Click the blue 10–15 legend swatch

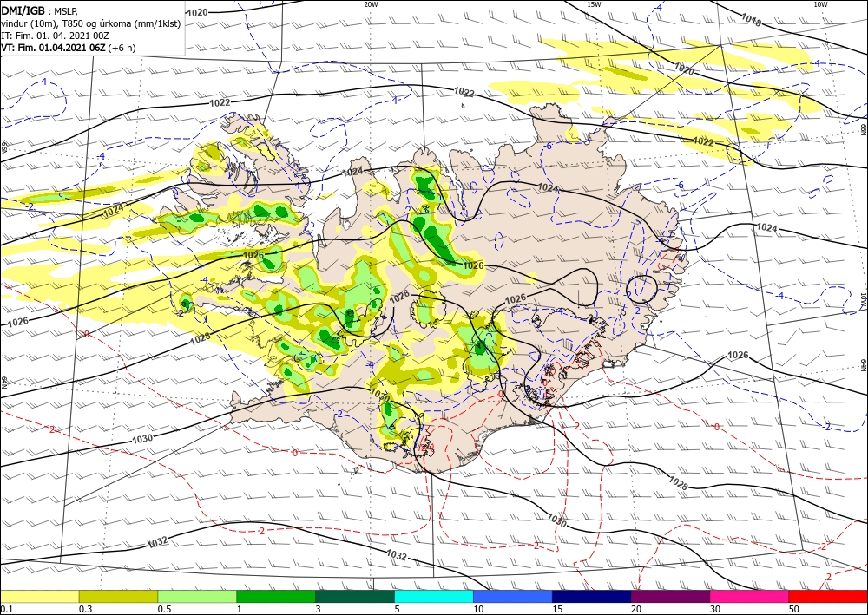(x=513, y=596)
